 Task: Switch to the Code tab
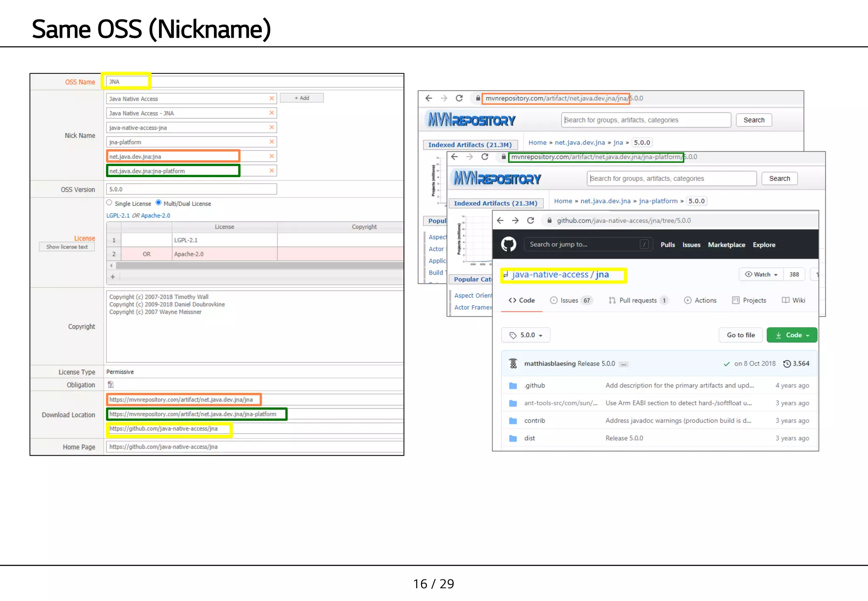pyautogui.click(x=522, y=300)
